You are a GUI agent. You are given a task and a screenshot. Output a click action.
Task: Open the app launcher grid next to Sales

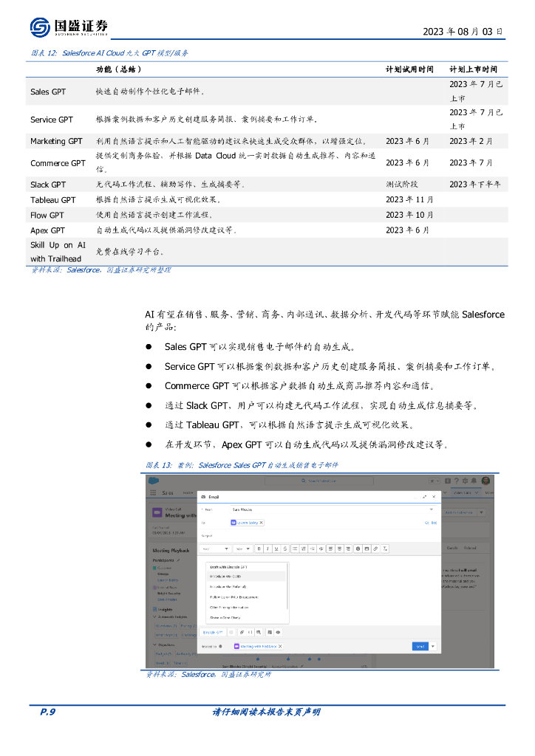click(153, 492)
